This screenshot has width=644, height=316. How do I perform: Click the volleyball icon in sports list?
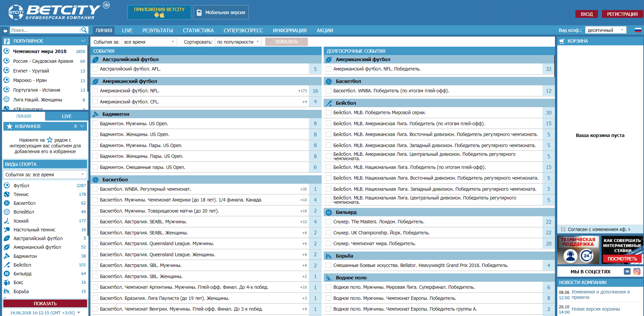point(6,212)
